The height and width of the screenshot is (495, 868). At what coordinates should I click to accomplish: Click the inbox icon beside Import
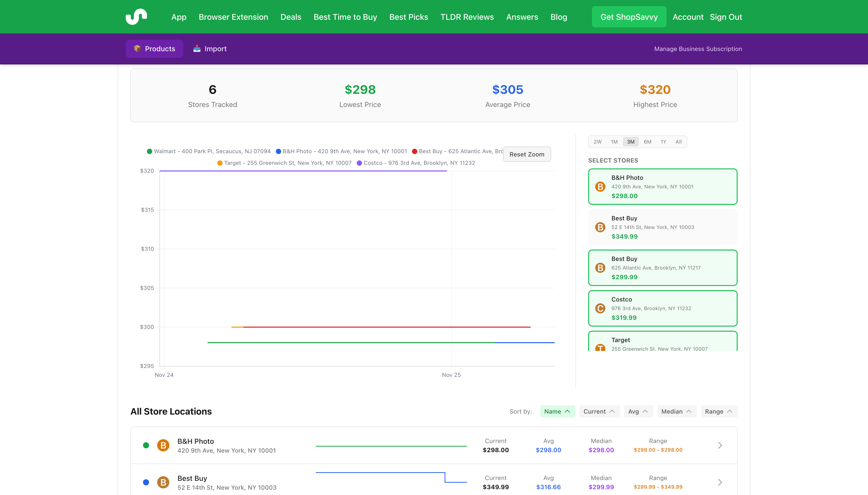(197, 49)
